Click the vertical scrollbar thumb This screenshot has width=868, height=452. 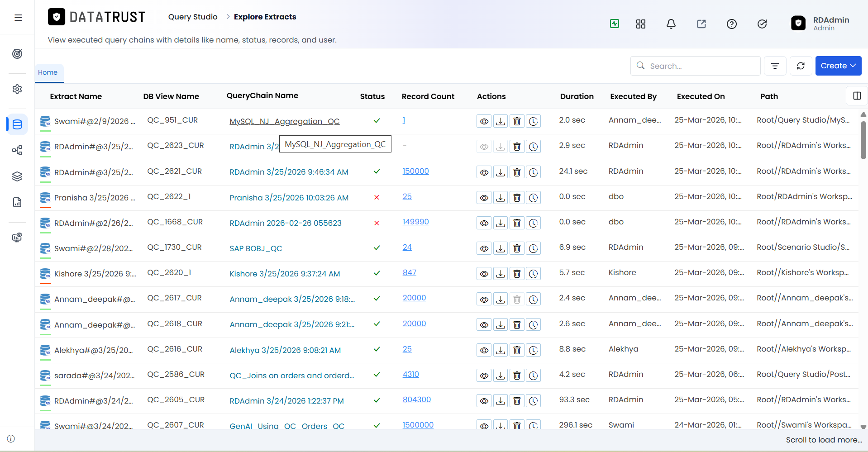click(863, 140)
